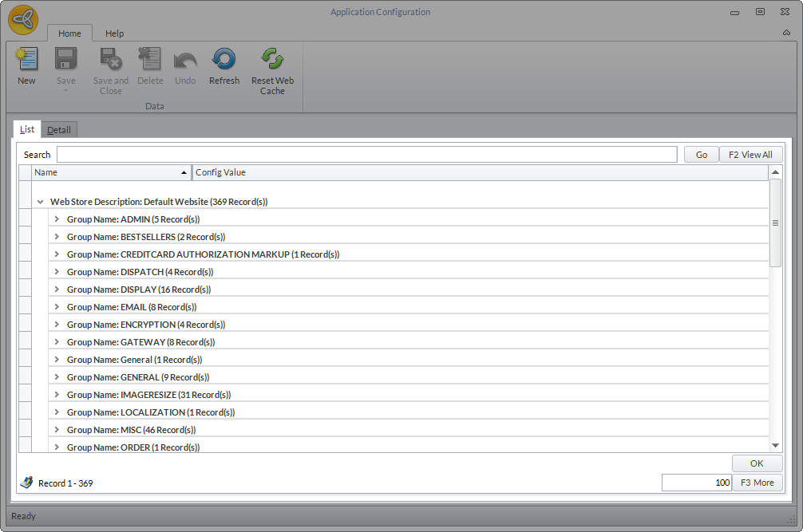This screenshot has width=803, height=532.
Task: Collapse the Web Store Description Default Website group
Action: pyautogui.click(x=40, y=202)
